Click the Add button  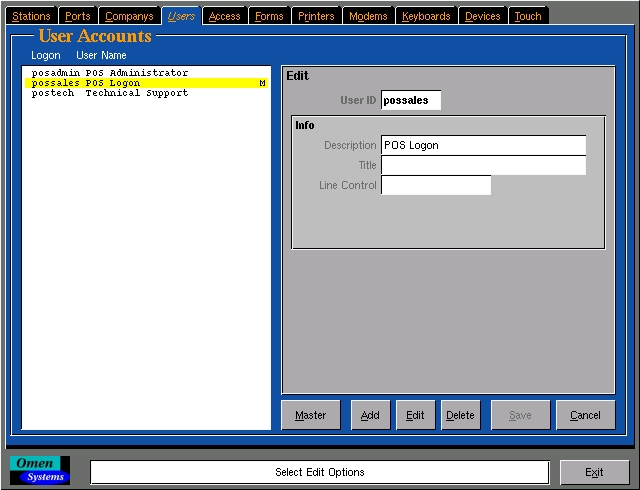370,415
